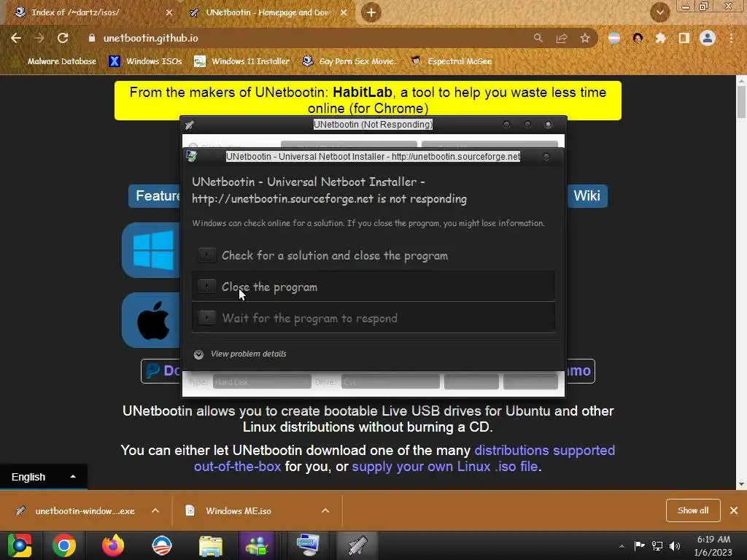Click the address bar URL field
Image resolution: width=747 pixels, height=560 pixels.
[305, 38]
